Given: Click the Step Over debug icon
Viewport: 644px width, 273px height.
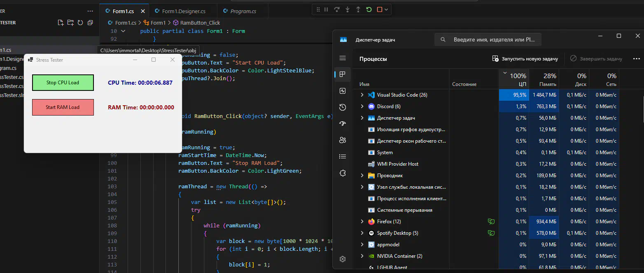Looking at the screenshot, I should pos(337,9).
